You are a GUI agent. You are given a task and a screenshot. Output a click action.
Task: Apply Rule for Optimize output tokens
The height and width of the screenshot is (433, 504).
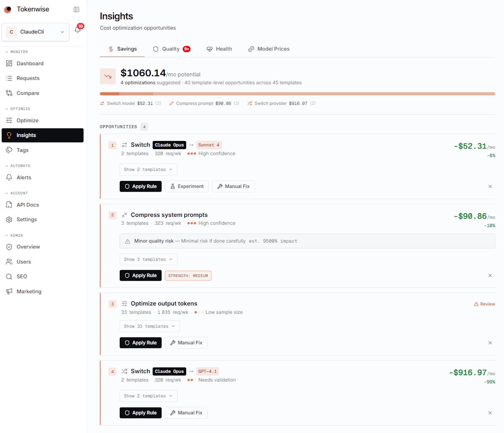pos(140,343)
